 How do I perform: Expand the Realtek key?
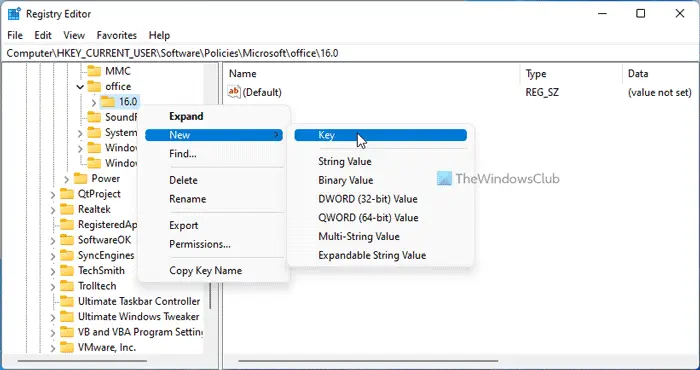point(53,210)
